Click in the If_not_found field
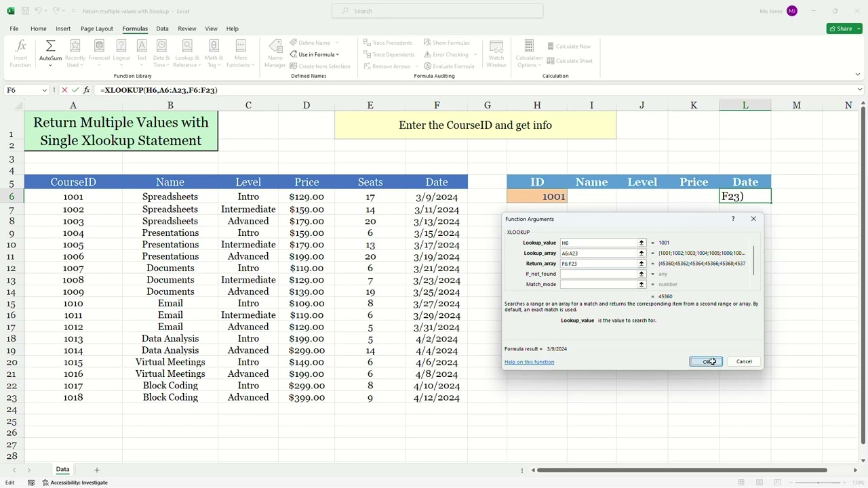The height and width of the screenshot is (488, 868). click(x=598, y=274)
